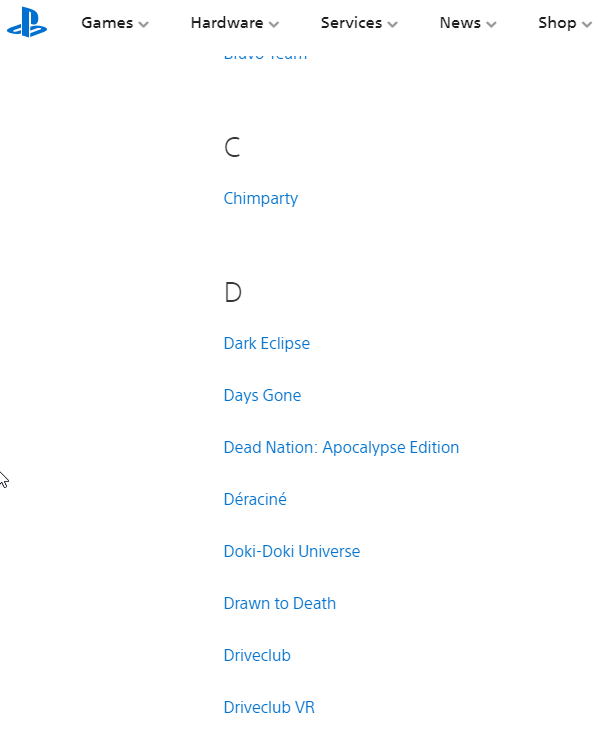Open the Driveclub VR link

coord(270,707)
